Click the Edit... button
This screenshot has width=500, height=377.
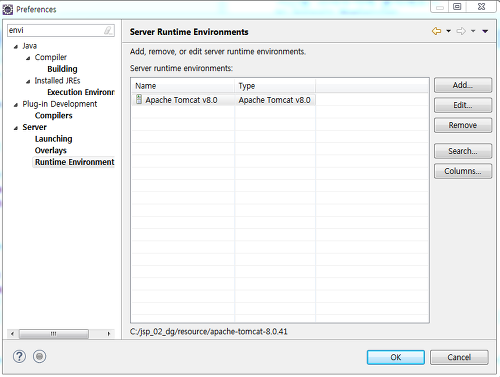[x=463, y=105]
